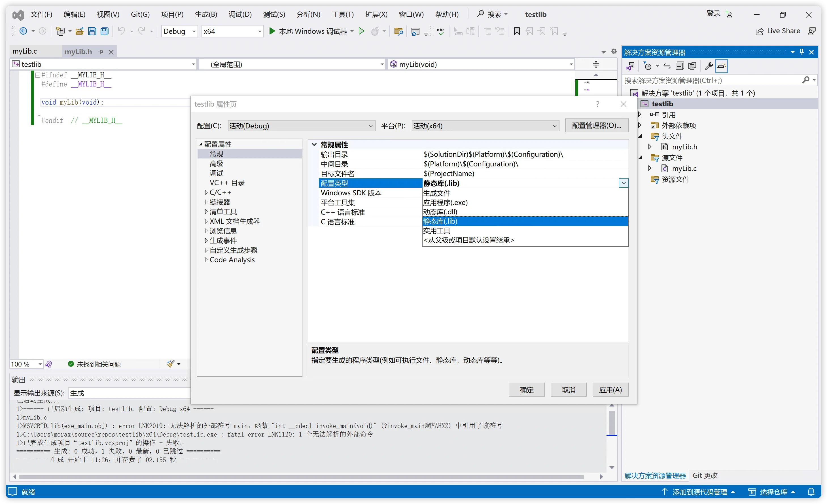Click the pending changes filter clock icon
Screen dimensions: 827x504
pos(647,66)
